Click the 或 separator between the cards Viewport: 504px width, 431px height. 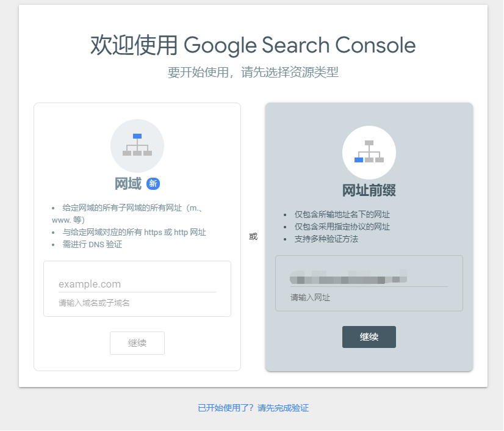point(253,237)
